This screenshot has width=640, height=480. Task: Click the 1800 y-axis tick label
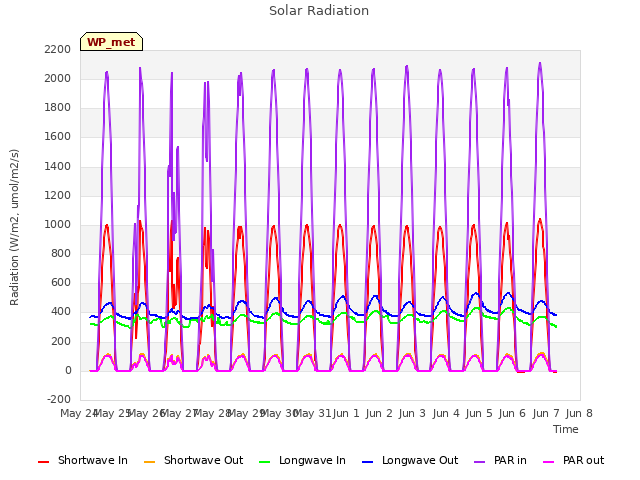(58, 107)
